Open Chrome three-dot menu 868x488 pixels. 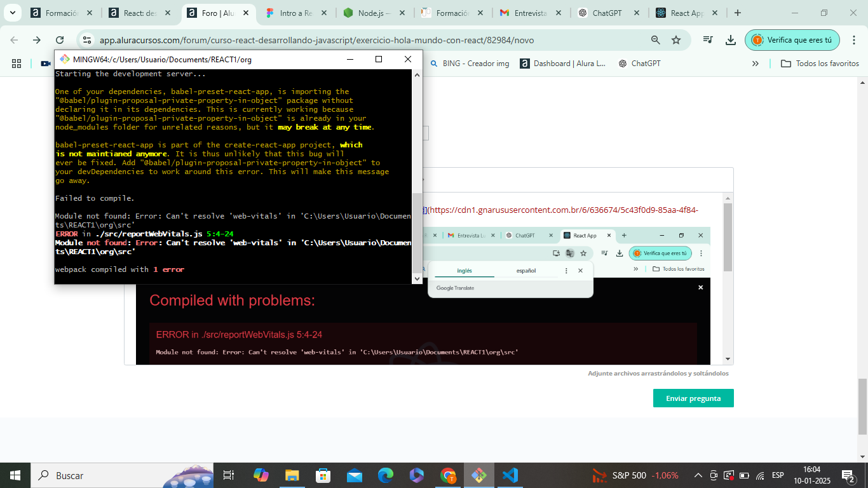point(855,40)
